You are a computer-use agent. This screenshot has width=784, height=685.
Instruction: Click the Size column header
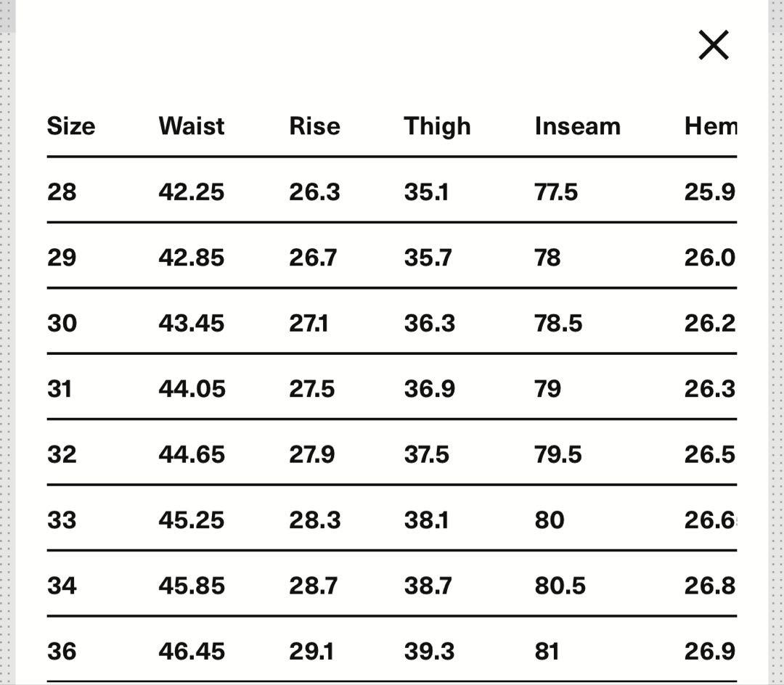pyautogui.click(x=71, y=126)
